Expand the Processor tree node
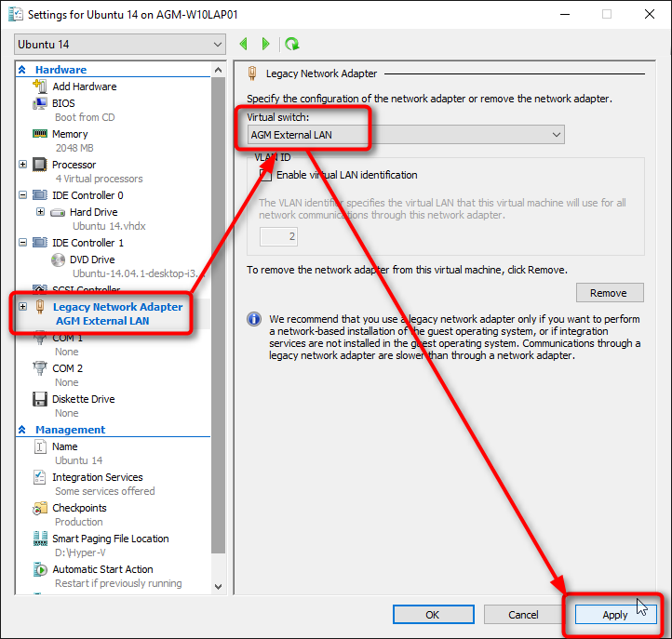Viewport: 672px width, 639px height. point(22,165)
